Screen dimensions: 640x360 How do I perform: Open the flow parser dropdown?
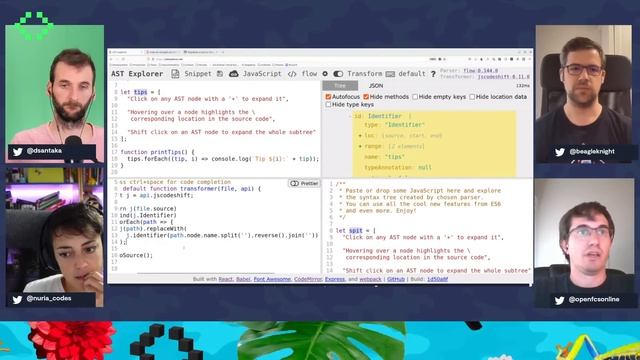pos(309,74)
